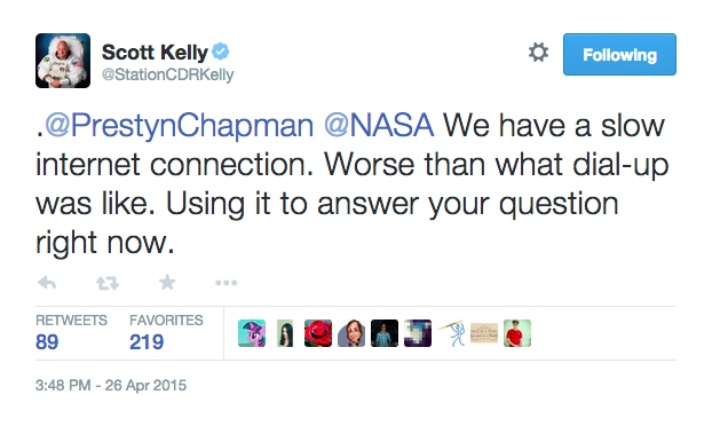Screen dimensions: 720x434
Task: Click the cartoon woman face avatar
Action: (x=351, y=334)
